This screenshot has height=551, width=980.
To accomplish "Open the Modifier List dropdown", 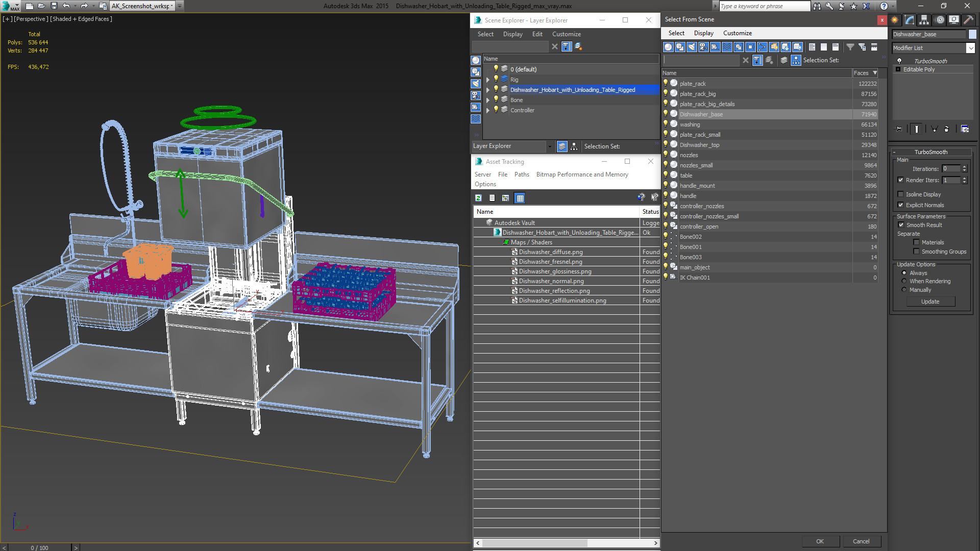I will coord(970,48).
